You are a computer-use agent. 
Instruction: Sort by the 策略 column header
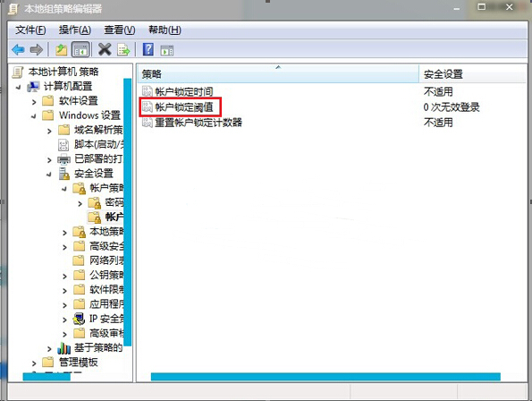point(278,73)
